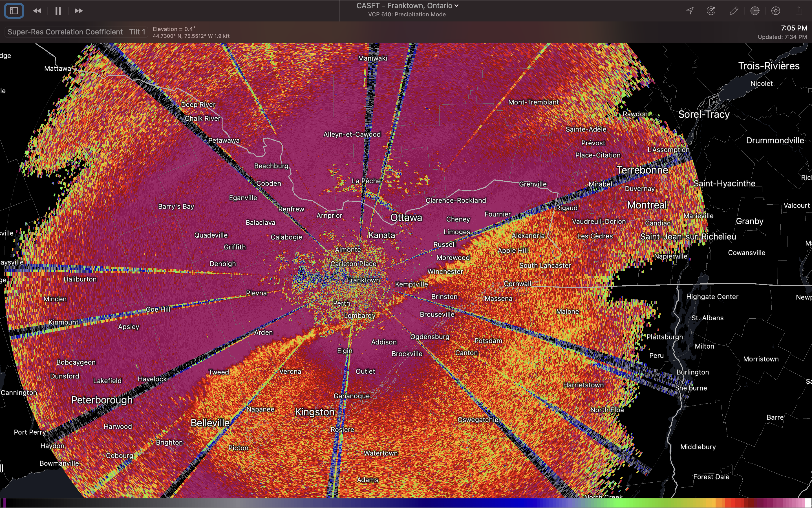Click the Brockville map label
The height and width of the screenshot is (508, 812).
(407, 354)
